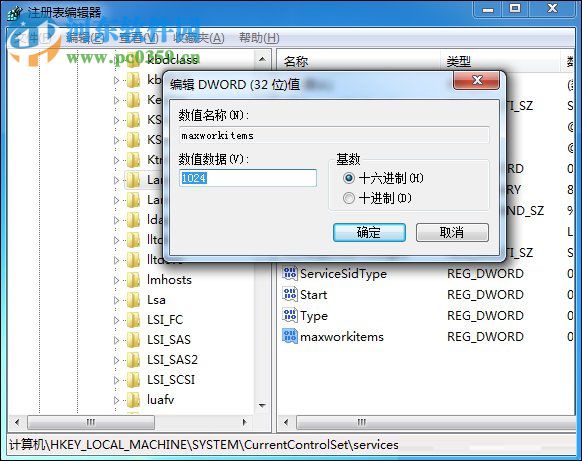Select the LSI_SAS2 key in tree
582x461 pixels.
[172, 360]
